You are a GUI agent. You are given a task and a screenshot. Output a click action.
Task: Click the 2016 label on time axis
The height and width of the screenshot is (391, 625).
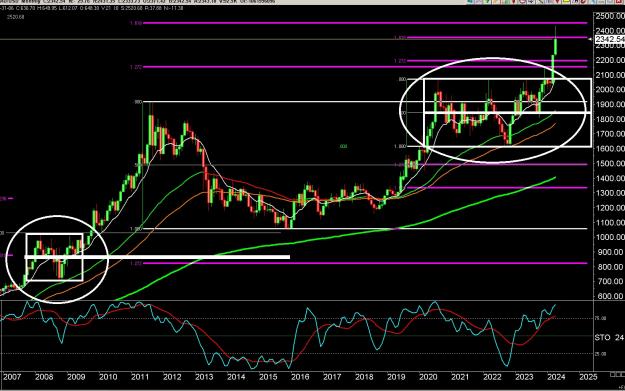(x=300, y=377)
